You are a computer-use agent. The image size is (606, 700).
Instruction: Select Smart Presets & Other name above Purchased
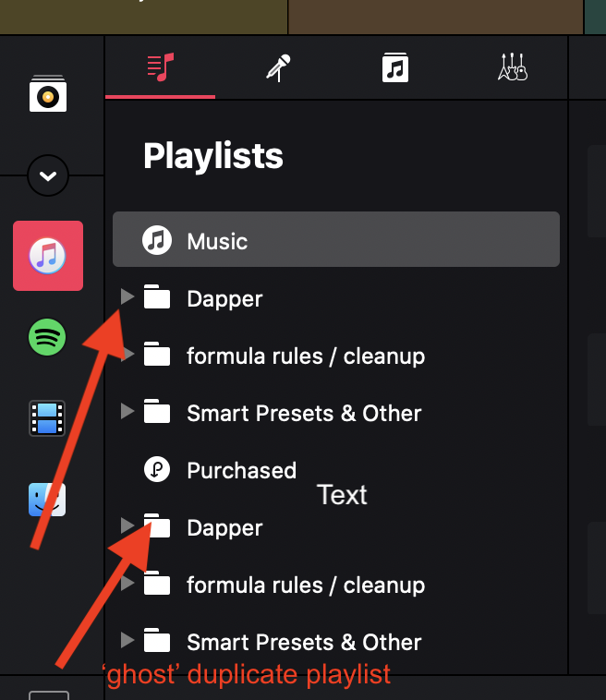[304, 414]
